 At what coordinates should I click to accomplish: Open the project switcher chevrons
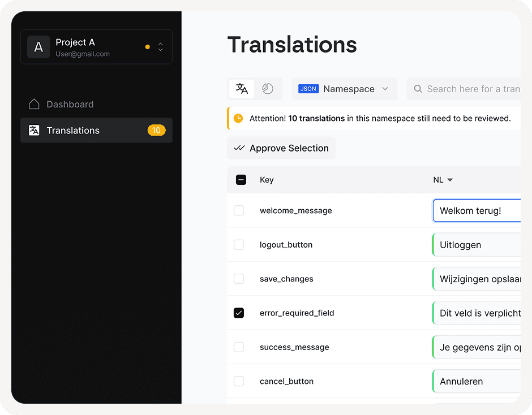point(161,47)
